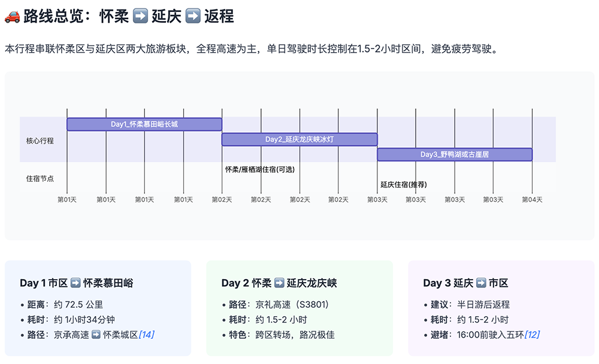This screenshot has height=364, width=599.
Task: Select the Day1_怀柔慕田峪长城 bar
Action: pos(144,124)
